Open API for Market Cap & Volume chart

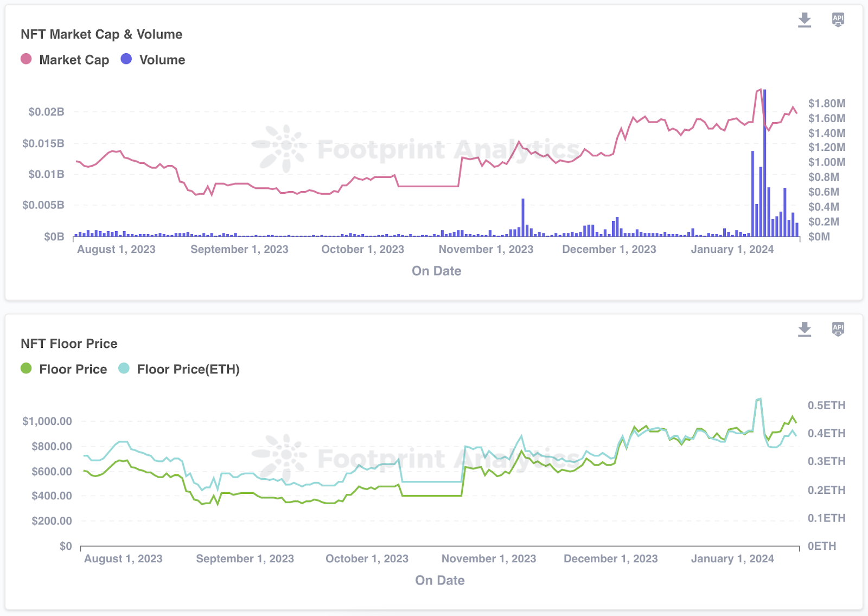tap(838, 20)
